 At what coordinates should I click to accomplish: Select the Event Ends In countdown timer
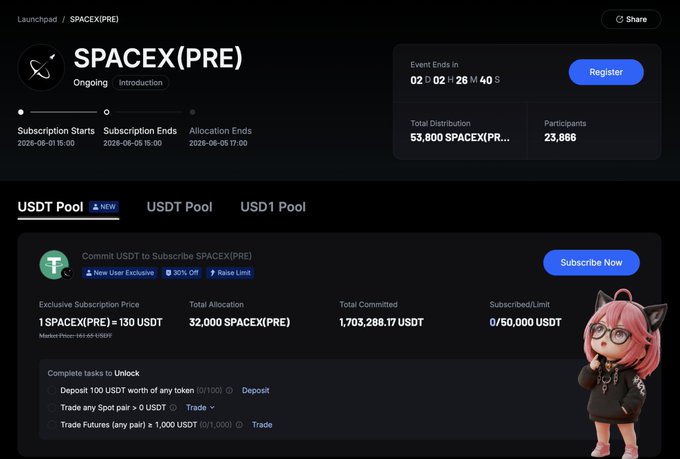(455, 80)
